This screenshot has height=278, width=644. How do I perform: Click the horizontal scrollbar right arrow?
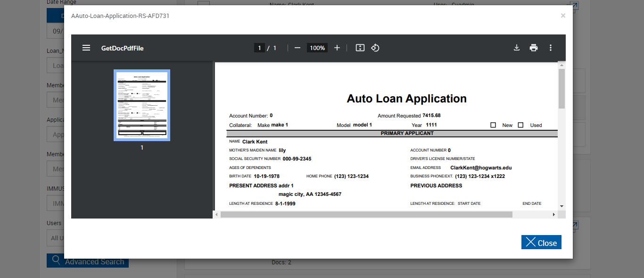tap(554, 215)
